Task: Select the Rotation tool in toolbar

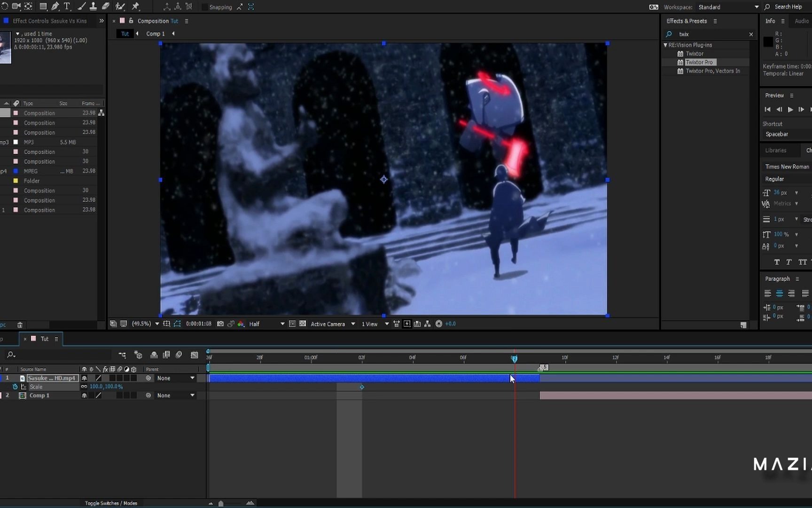Action: pyautogui.click(x=5, y=6)
